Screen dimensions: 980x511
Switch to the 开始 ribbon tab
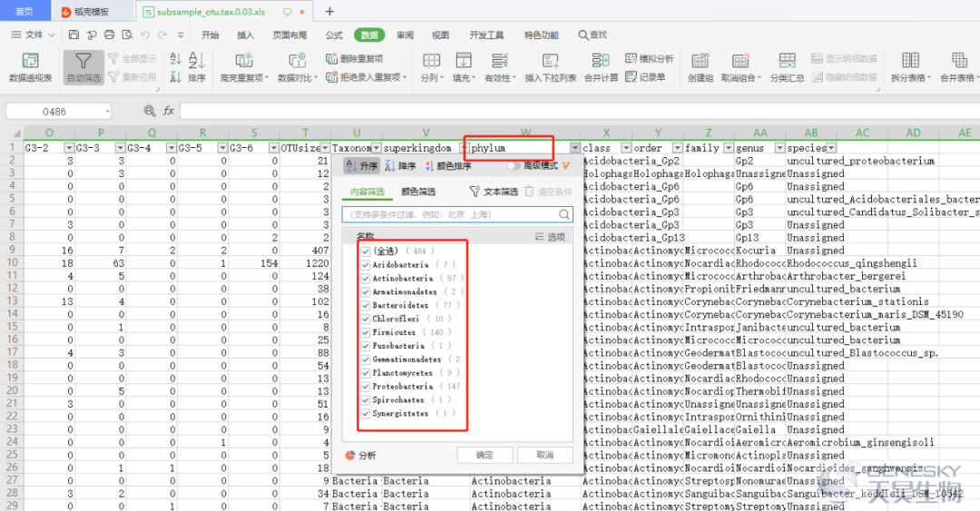coord(210,35)
